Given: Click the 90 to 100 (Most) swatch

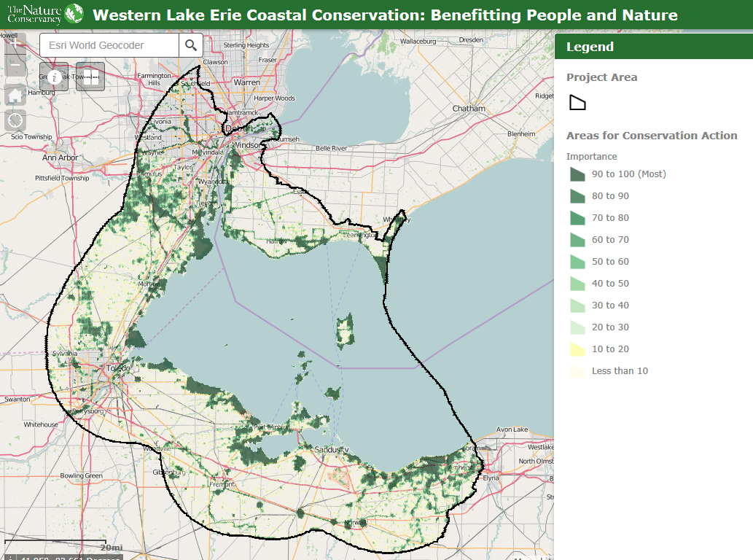Looking at the screenshot, I should click(577, 174).
